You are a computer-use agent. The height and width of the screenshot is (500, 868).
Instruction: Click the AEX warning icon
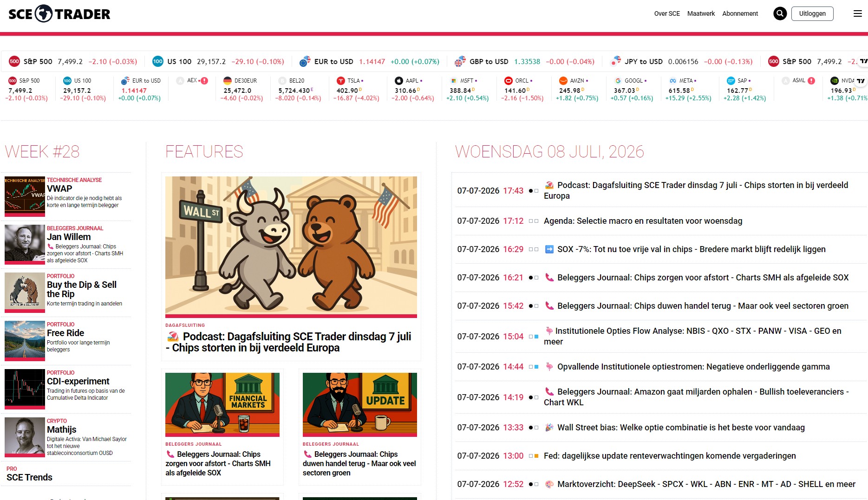coord(204,81)
